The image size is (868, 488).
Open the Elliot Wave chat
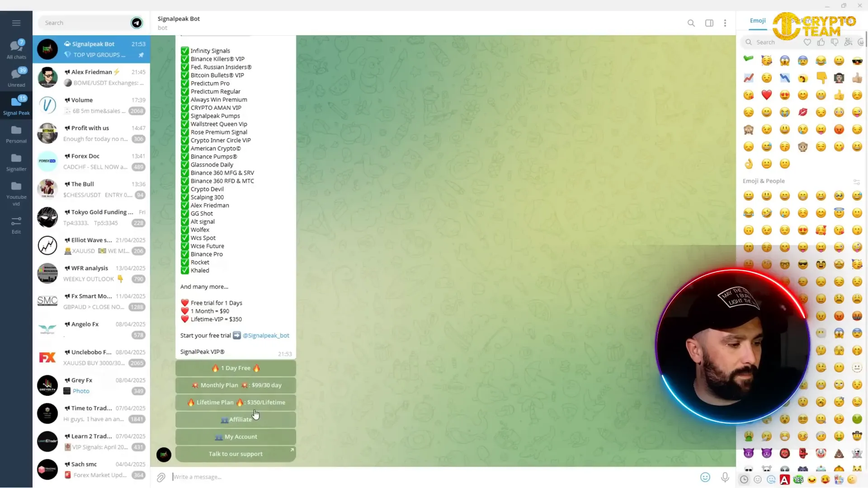pyautogui.click(x=91, y=245)
